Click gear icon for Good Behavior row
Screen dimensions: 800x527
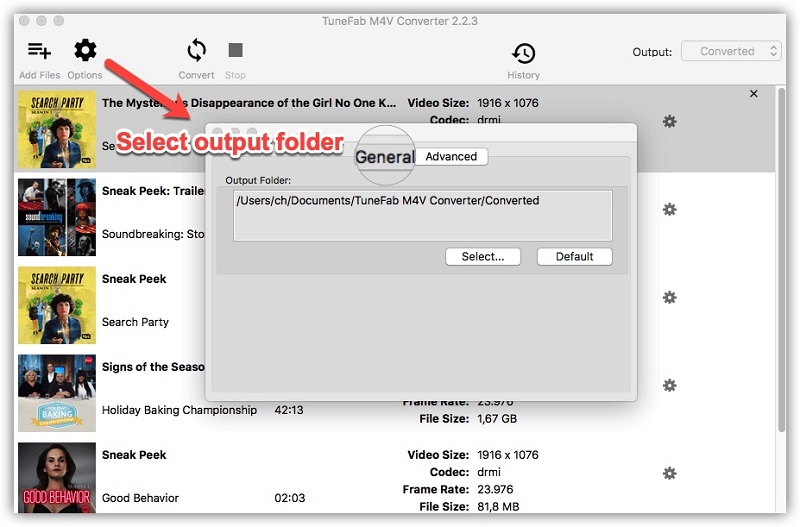click(670, 473)
